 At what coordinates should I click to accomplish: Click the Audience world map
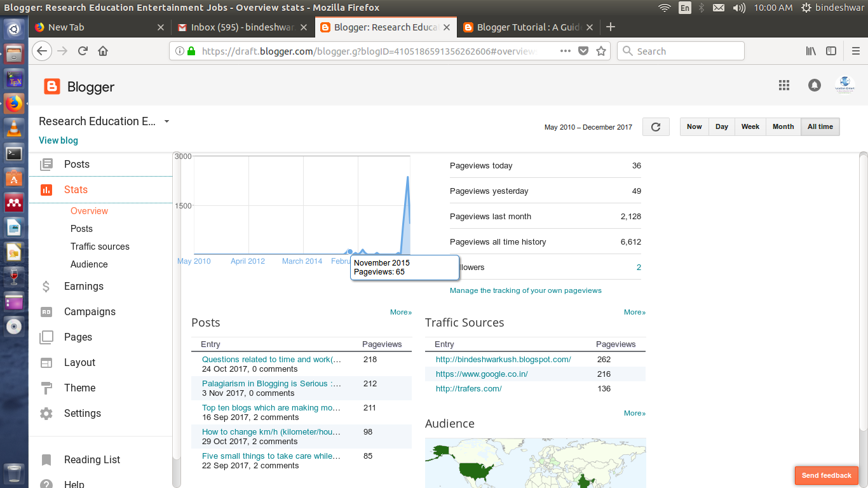(x=536, y=463)
